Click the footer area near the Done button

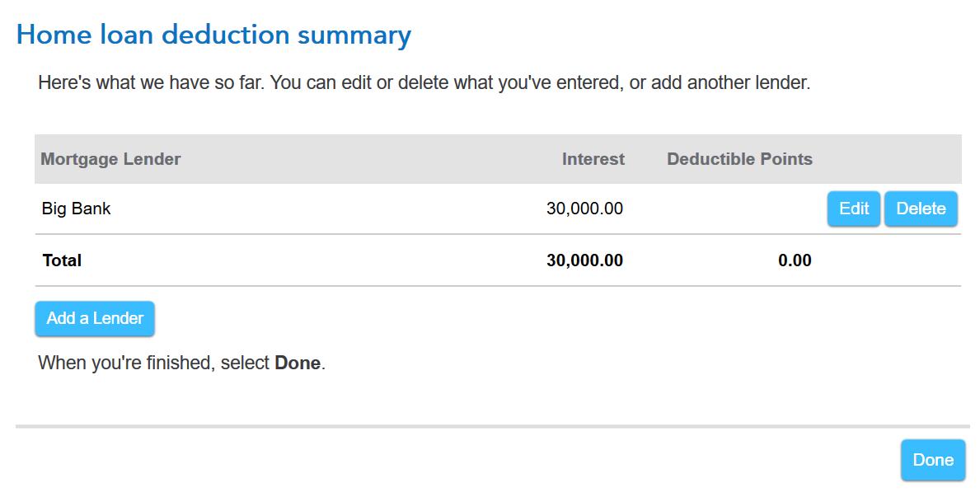click(x=495, y=462)
